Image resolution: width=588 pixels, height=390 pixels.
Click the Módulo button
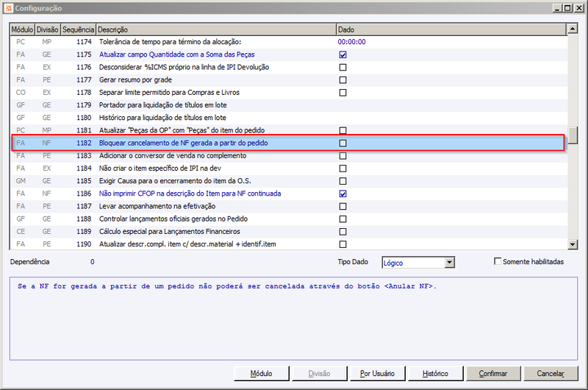tap(262, 374)
